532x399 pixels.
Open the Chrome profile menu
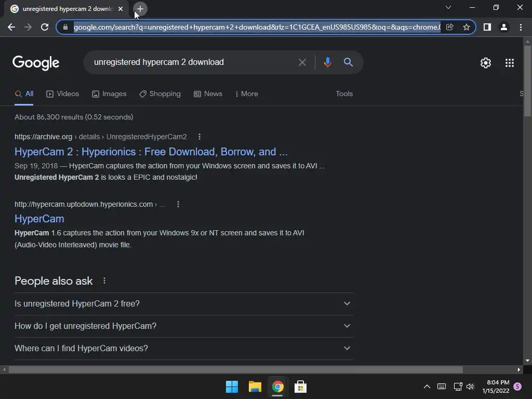[504, 27]
